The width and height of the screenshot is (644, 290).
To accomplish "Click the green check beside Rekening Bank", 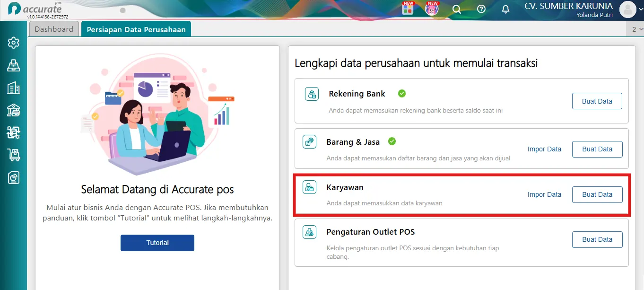I will tap(402, 93).
